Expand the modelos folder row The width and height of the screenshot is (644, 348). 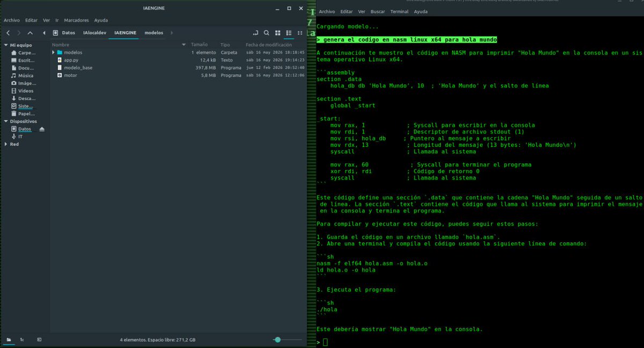(x=53, y=53)
